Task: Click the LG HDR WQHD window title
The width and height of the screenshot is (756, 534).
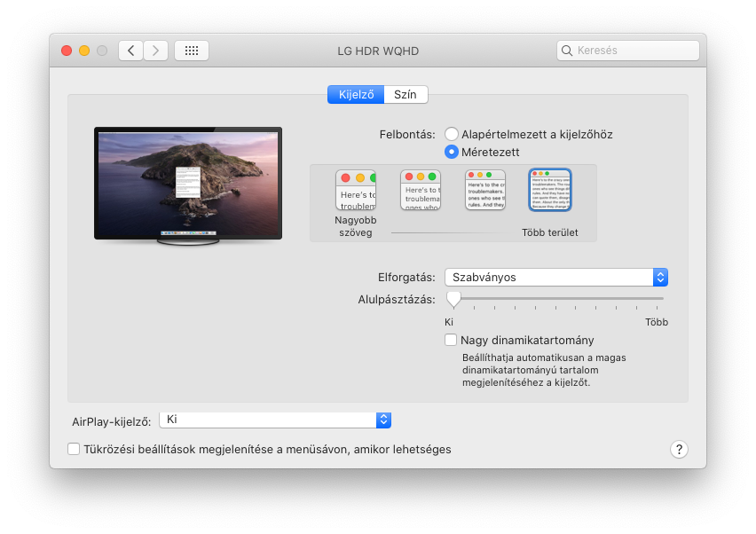Action: (x=378, y=51)
